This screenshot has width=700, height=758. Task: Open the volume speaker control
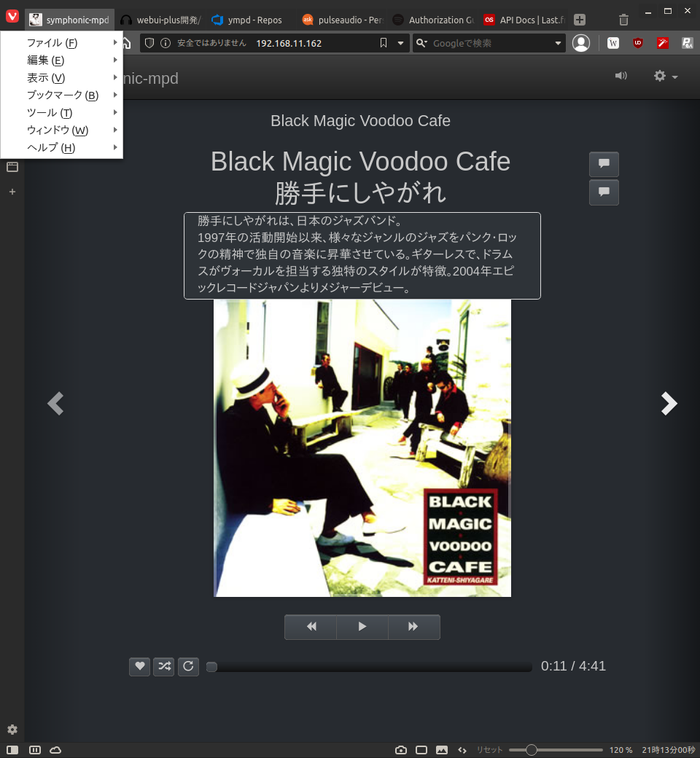click(621, 76)
